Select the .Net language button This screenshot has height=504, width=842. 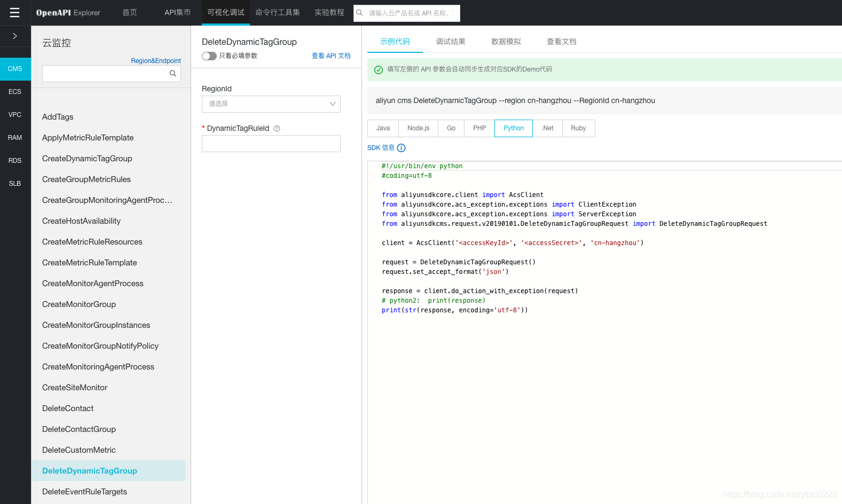547,128
